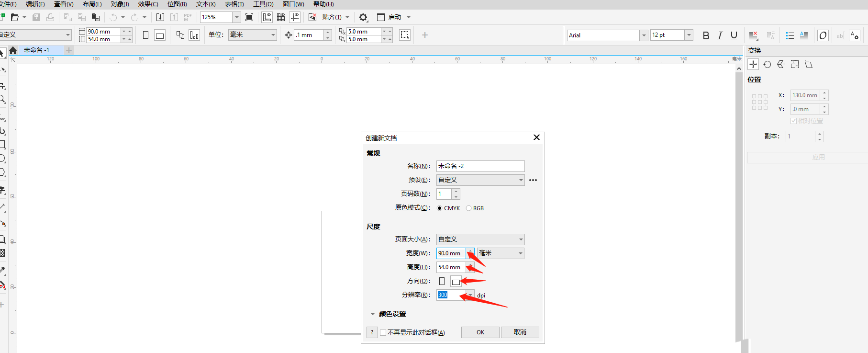The height and width of the screenshot is (353, 868).
Task: Click the underline U icon
Action: pos(734,35)
